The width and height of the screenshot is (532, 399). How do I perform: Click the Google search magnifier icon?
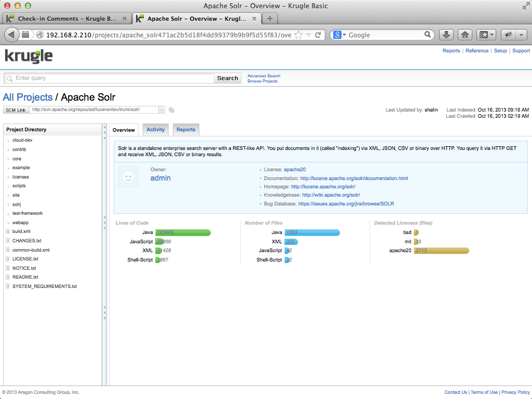click(428, 35)
